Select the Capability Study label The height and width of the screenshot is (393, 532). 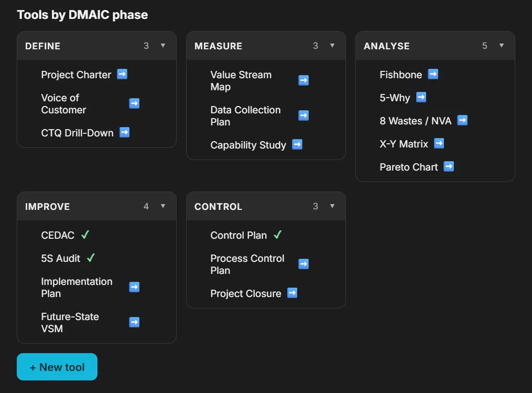point(248,145)
